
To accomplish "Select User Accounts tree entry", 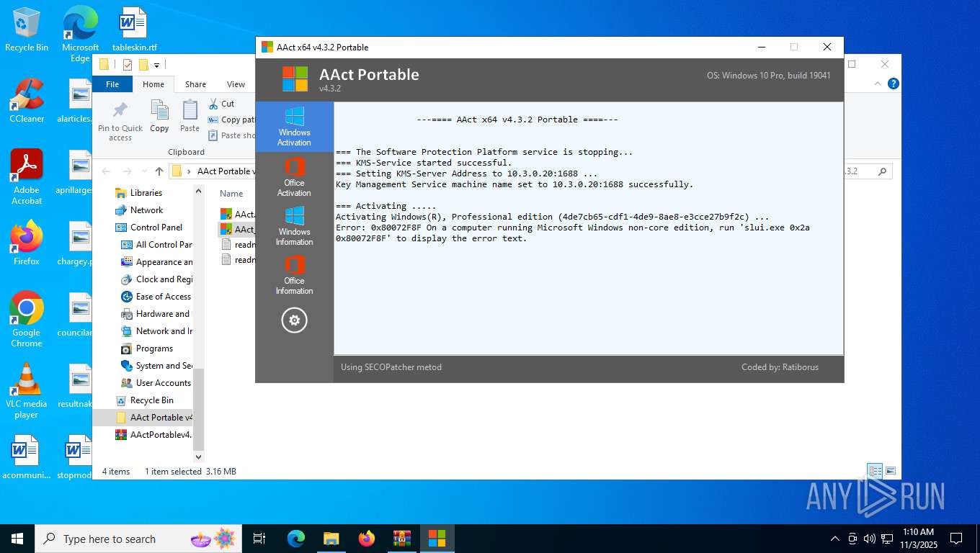I will (156, 383).
